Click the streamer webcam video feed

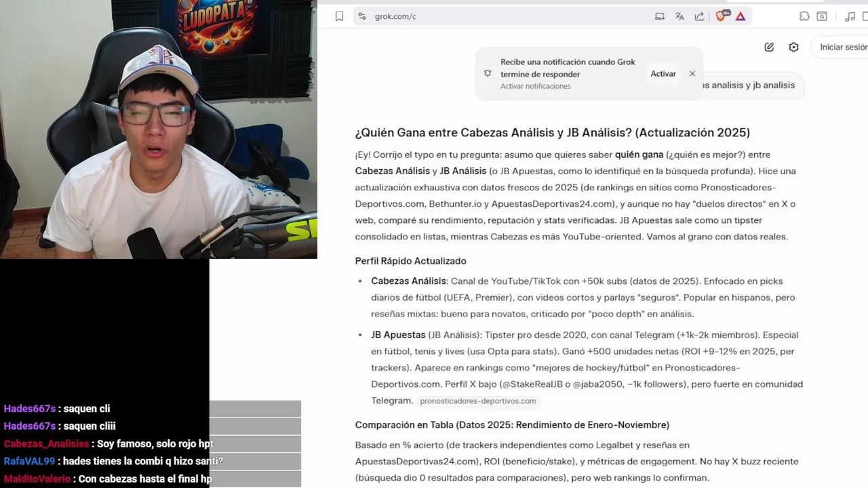tap(159, 129)
